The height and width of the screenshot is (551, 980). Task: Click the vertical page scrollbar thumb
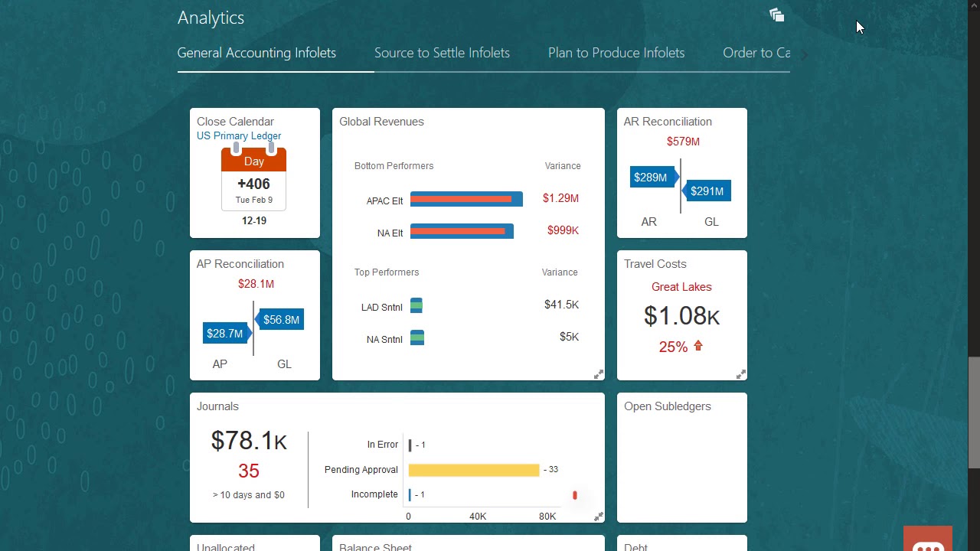click(x=973, y=412)
